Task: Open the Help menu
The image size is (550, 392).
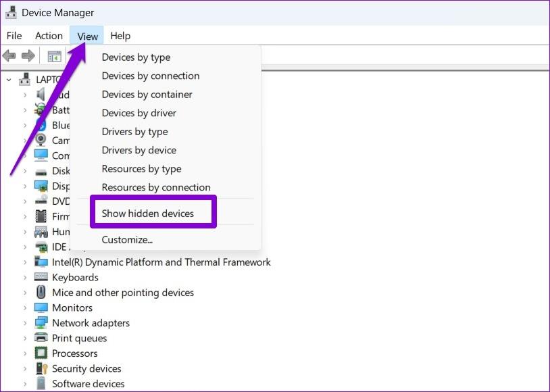Action: [x=120, y=36]
